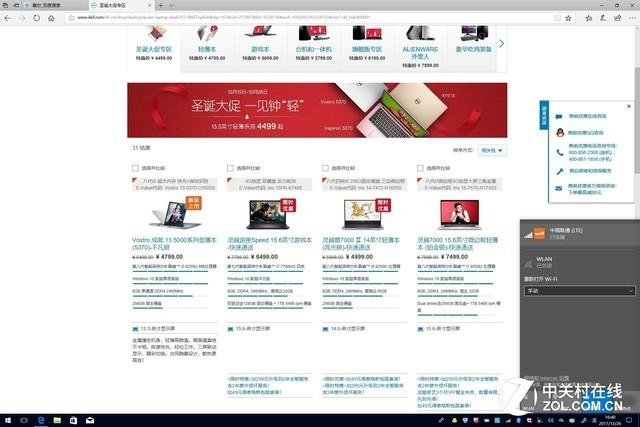Close the contact help panel
Screen dimensions: 640x427
pyautogui.click(x=629, y=106)
